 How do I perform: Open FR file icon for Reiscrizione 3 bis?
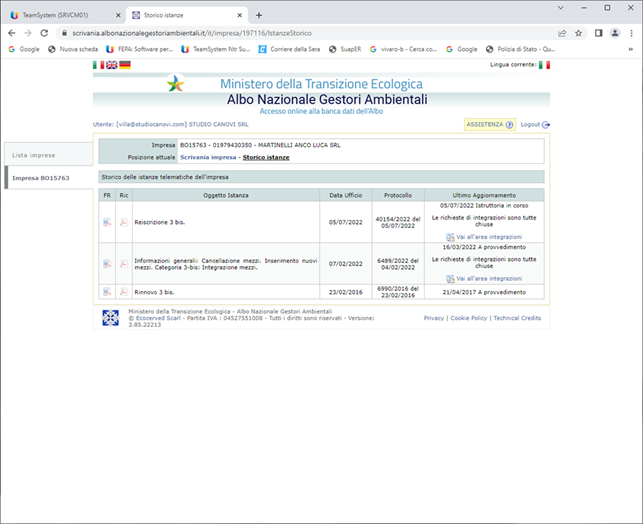coord(106,222)
